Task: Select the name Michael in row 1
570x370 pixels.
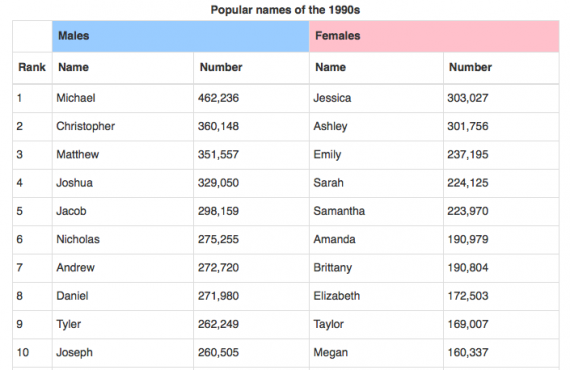Action: click(x=76, y=98)
